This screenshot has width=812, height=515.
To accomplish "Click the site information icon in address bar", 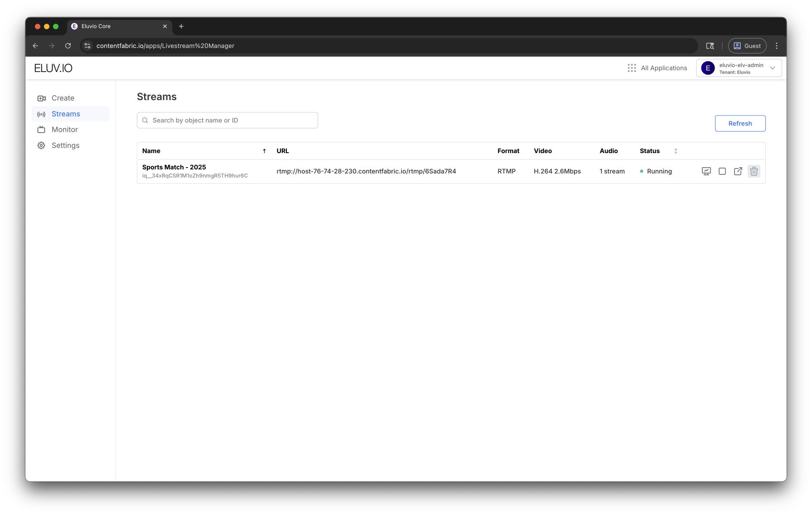I will (88, 46).
